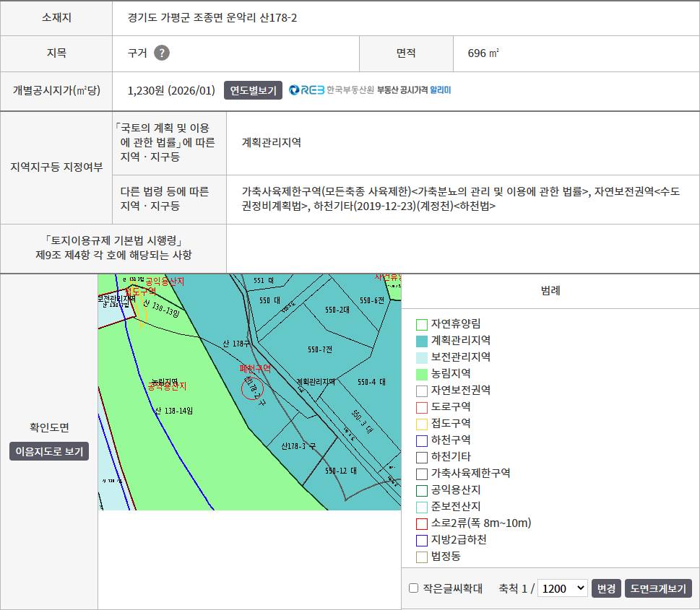Click the 하천기타 legend box
This screenshot has height=610, width=700.
(422, 458)
